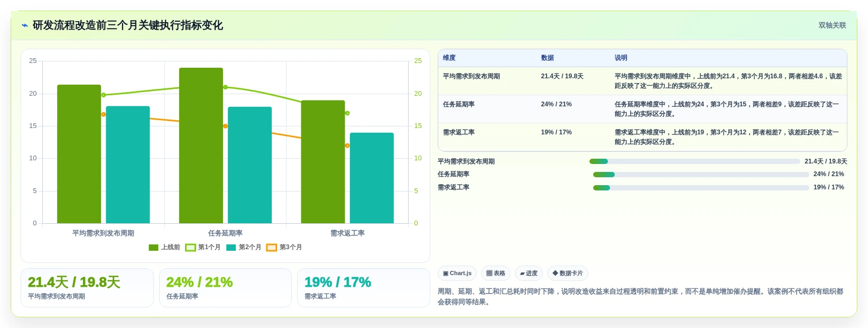Click the 平均需求到发布周期 x-axis label
Screen dimensions: 868x328
coord(103,233)
